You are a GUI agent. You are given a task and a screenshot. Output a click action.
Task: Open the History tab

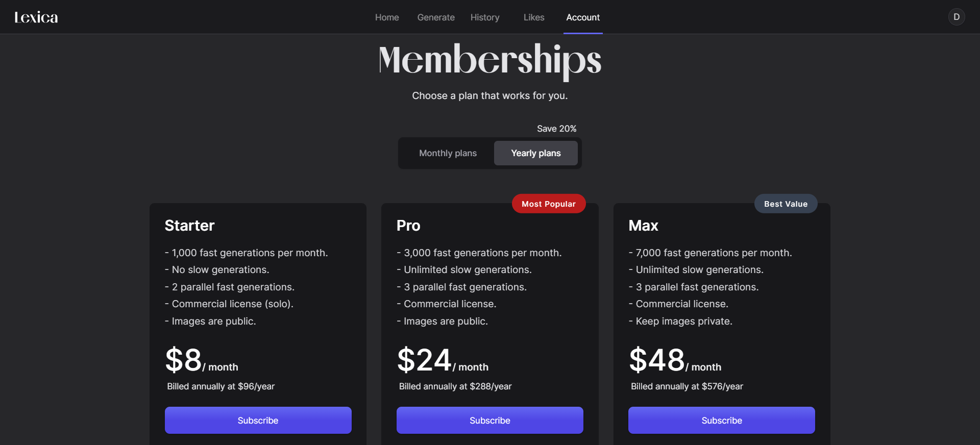click(x=485, y=17)
